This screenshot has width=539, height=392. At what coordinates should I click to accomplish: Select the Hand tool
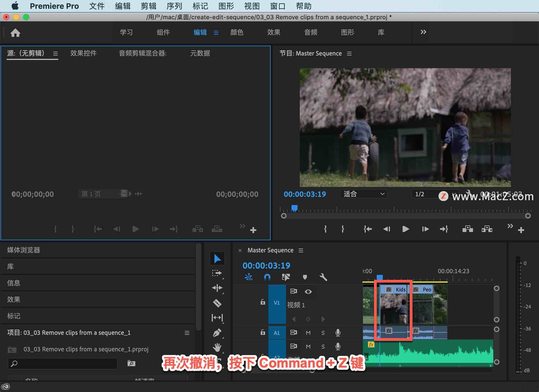[217, 347]
